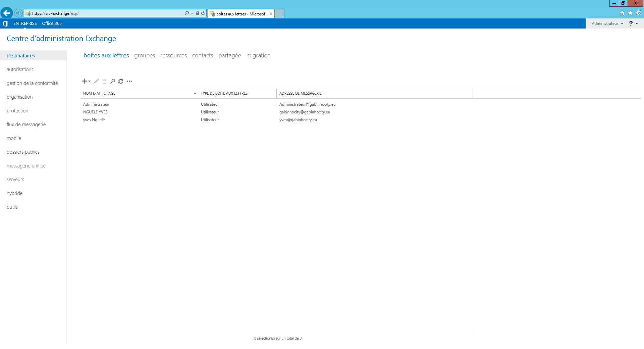
Task: Click Administrateur@gabinhocity.eu address cell
Action: coord(307,104)
